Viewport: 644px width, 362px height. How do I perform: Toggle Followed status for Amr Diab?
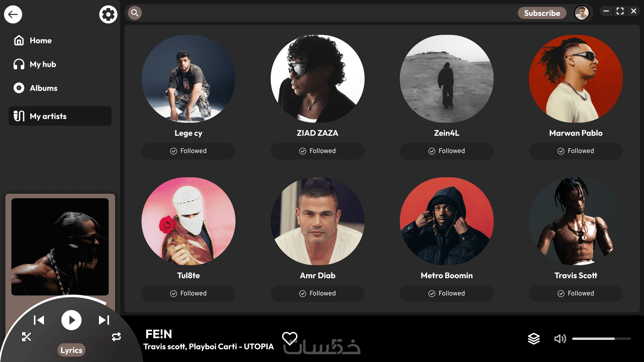pyautogui.click(x=317, y=293)
